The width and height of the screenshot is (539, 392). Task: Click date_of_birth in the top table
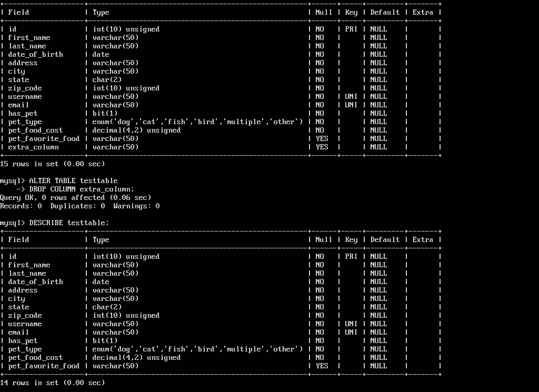pyautogui.click(x=35, y=55)
